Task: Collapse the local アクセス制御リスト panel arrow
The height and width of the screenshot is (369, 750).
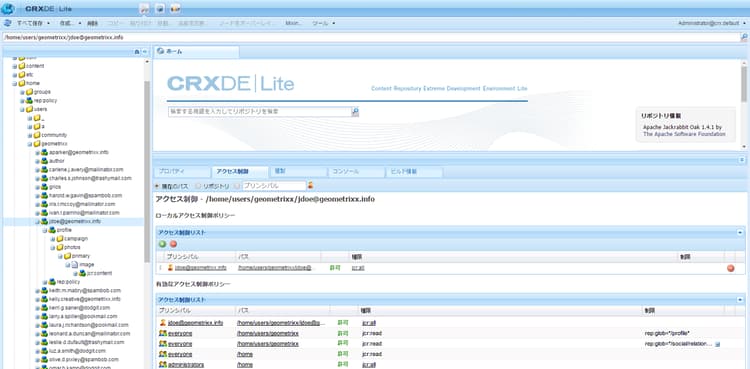Action: (739, 233)
